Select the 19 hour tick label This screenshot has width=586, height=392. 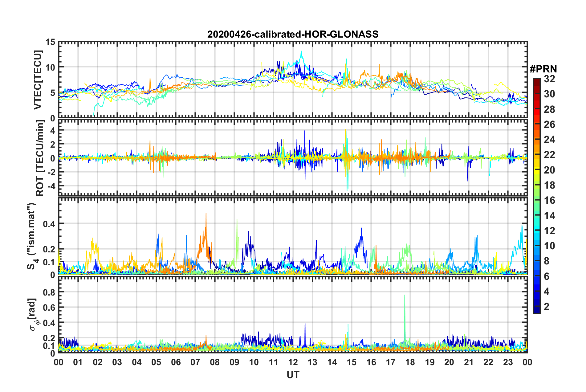click(x=430, y=362)
